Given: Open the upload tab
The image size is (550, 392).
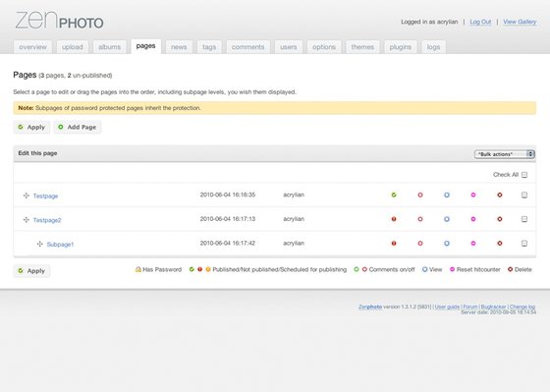Looking at the screenshot, I should [x=73, y=47].
